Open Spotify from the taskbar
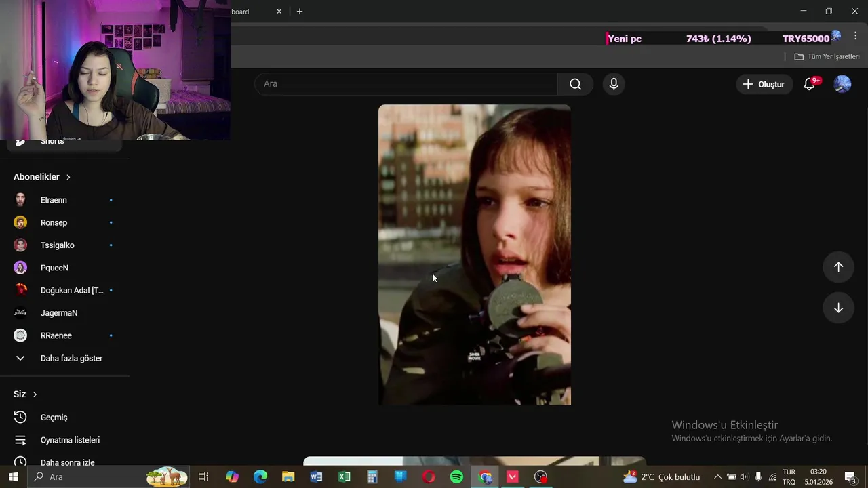Screen dimensions: 868x488 (x=456, y=477)
